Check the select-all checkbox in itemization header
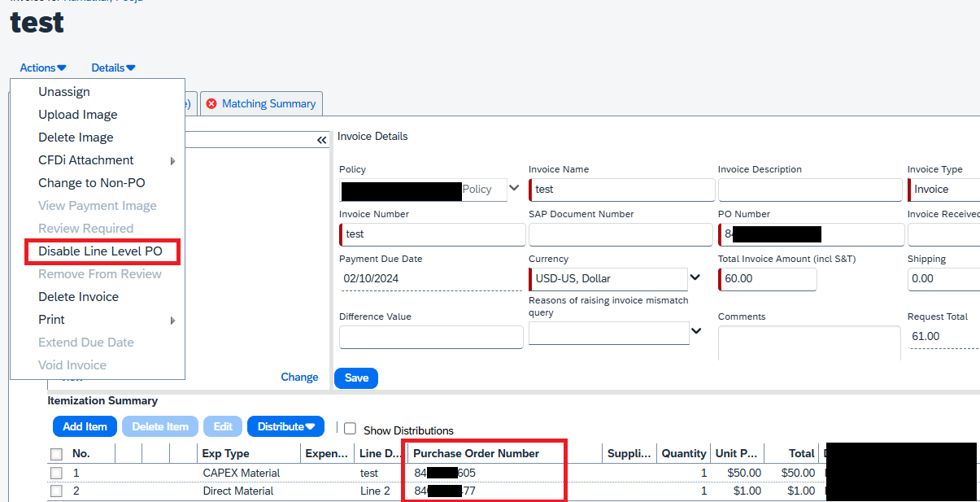The width and height of the screenshot is (980, 502). [x=56, y=454]
